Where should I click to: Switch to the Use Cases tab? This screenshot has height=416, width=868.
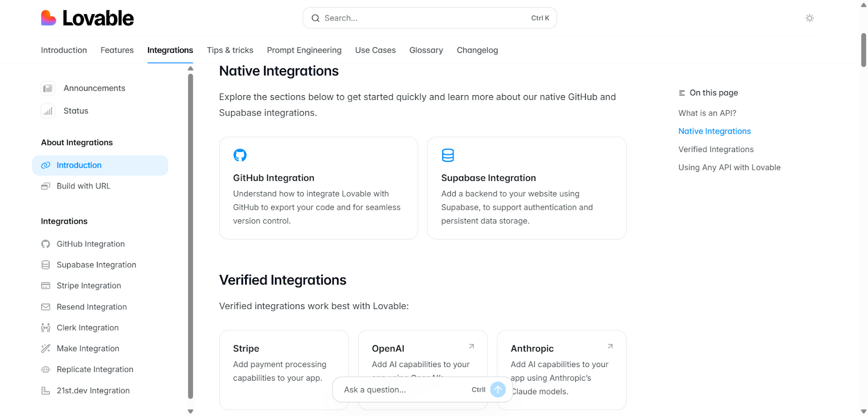click(375, 50)
